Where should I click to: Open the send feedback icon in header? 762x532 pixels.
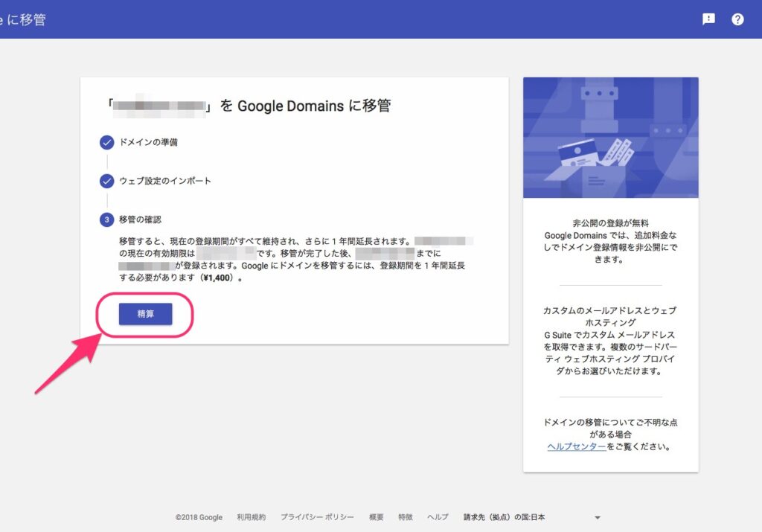click(708, 19)
